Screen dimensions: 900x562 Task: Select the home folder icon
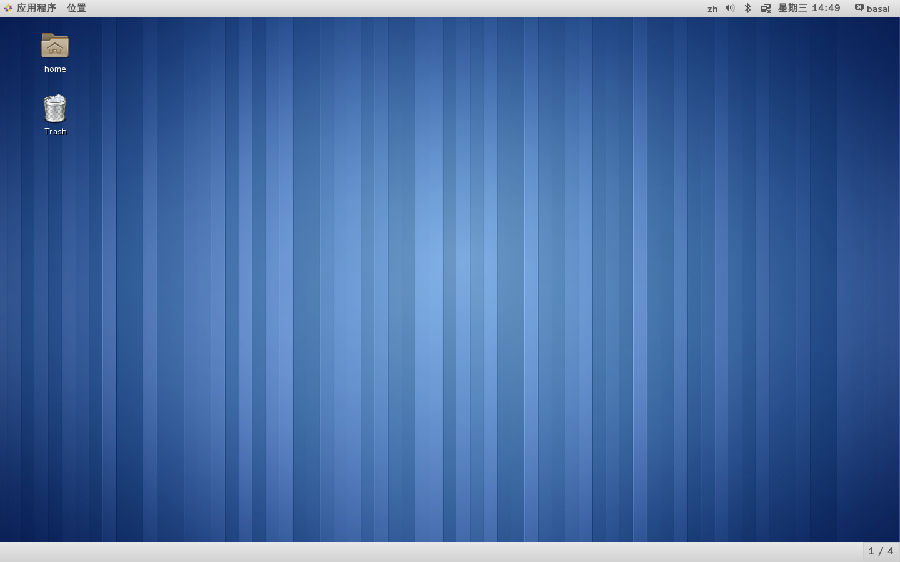pyautogui.click(x=55, y=45)
